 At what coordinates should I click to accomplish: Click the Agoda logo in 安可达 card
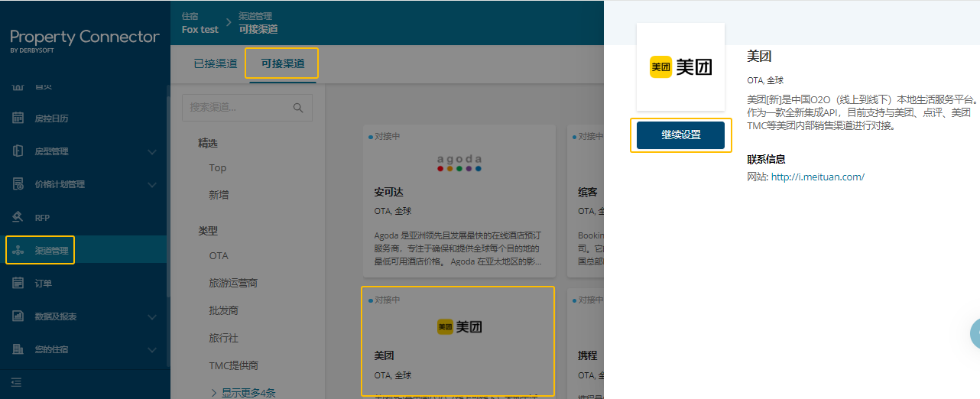[459, 163]
